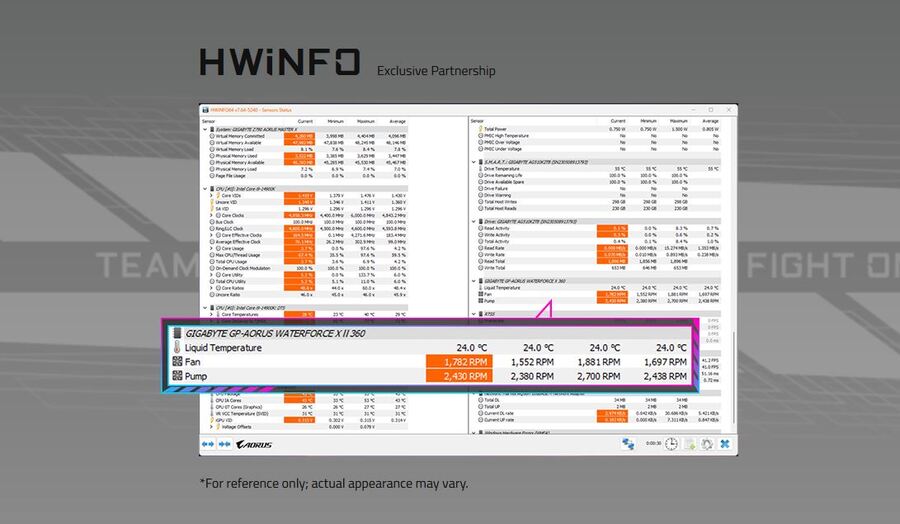Click the lightning icon beside Core VIDs
This screenshot has height=524, width=900.
click(x=219, y=196)
